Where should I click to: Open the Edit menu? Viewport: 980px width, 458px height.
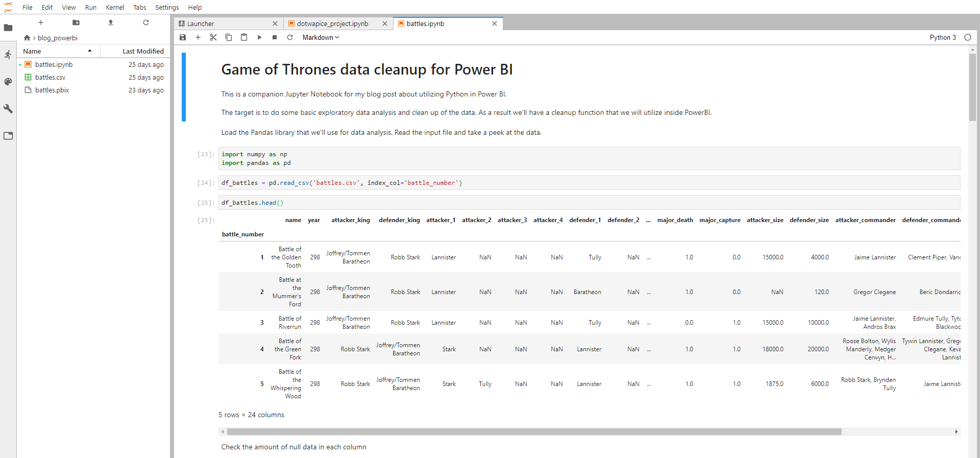pyautogui.click(x=47, y=7)
